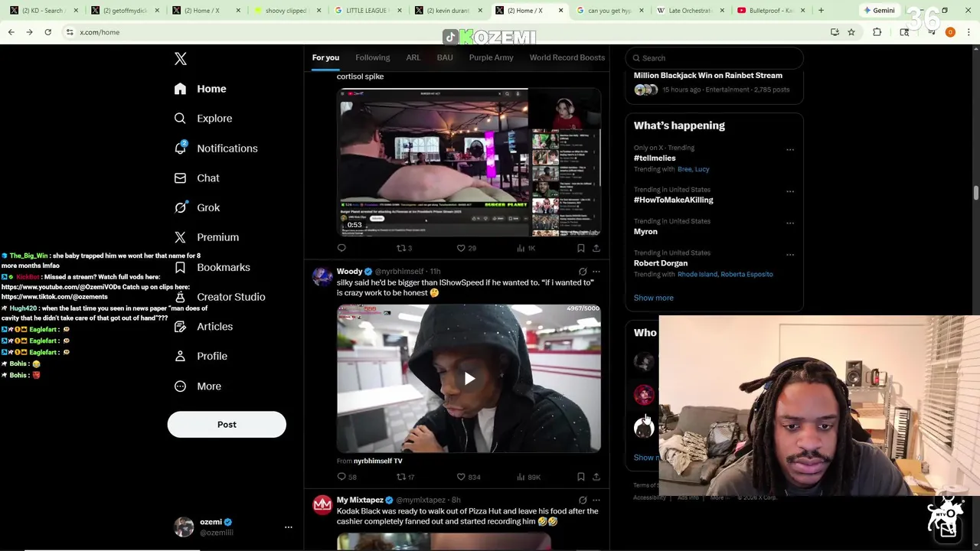The height and width of the screenshot is (551, 980).
Task: Click the X logo in sidebar
Action: tap(180, 59)
